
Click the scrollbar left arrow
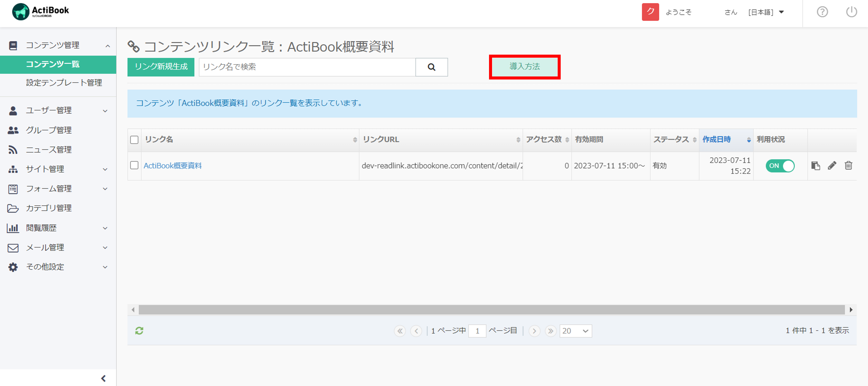pyautogui.click(x=133, y=310)
